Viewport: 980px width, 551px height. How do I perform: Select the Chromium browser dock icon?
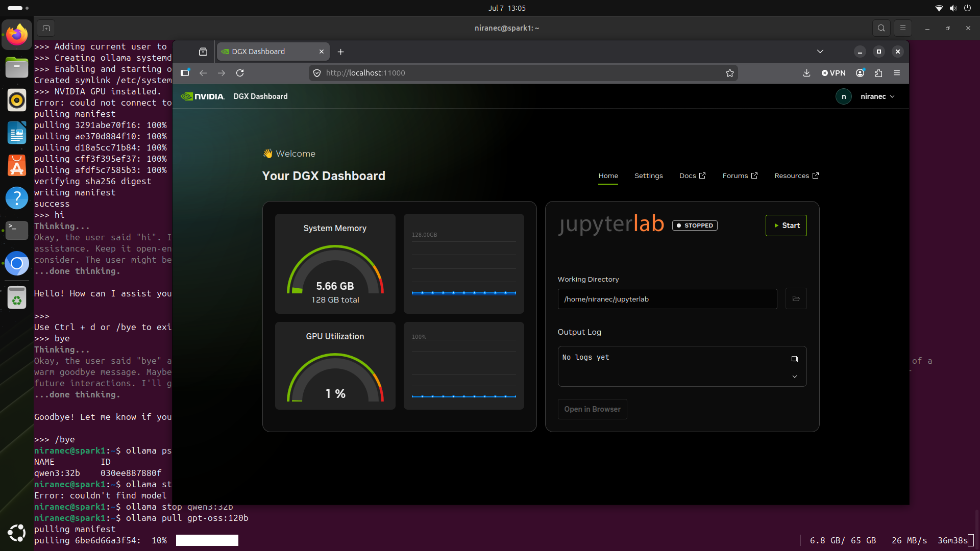pos(17,264)
